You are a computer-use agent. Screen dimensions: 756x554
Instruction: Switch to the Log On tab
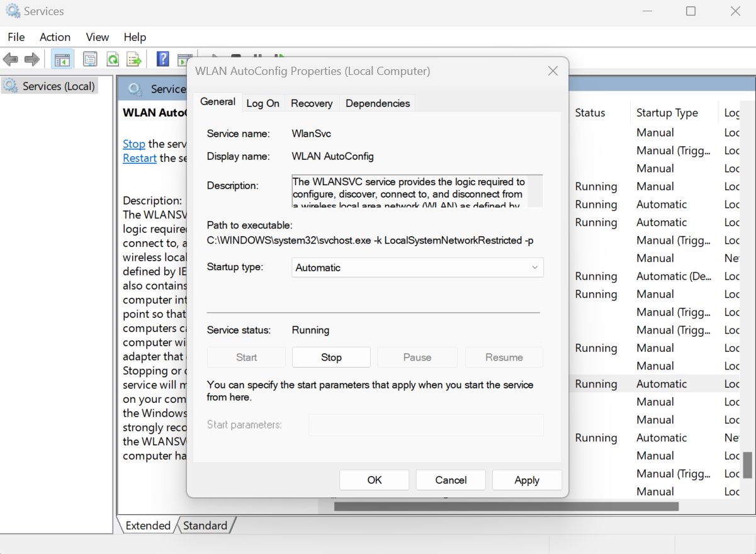coord(262,103)
